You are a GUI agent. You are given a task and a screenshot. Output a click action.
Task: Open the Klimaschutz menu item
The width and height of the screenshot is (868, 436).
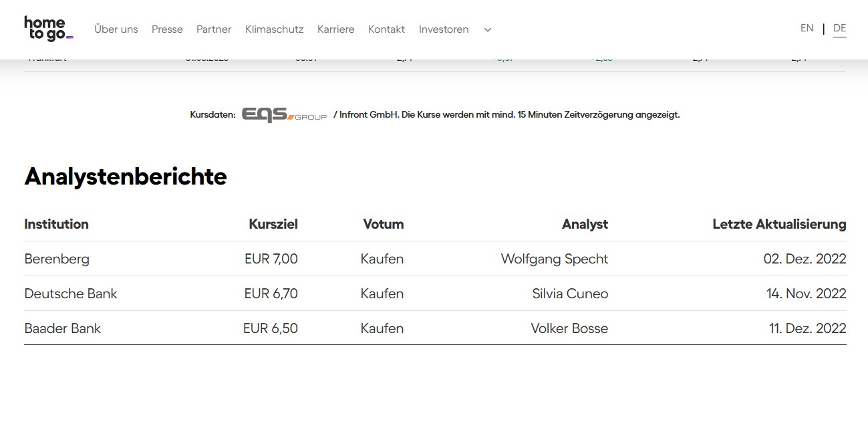(x=274, y=29)
